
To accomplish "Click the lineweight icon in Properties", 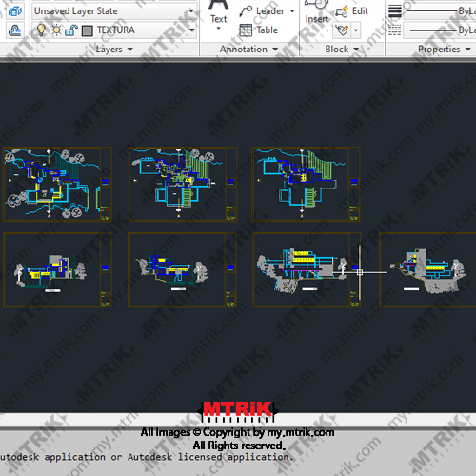I will pos(395,11).
